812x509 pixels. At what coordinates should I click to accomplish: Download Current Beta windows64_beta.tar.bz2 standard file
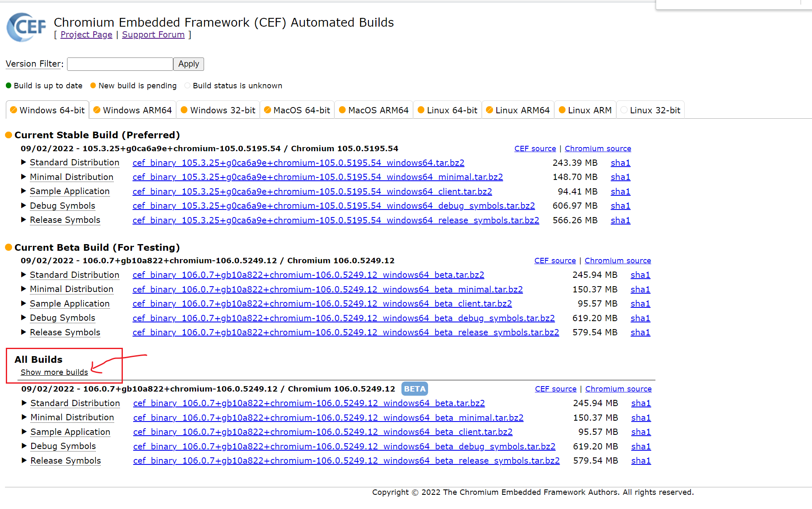click(x=308, y=275)
